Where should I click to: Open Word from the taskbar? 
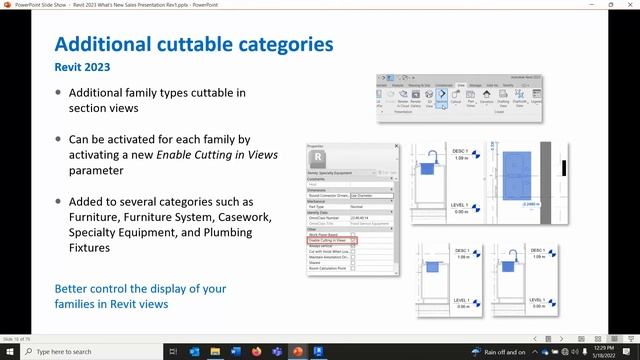[x=236, y=351]
